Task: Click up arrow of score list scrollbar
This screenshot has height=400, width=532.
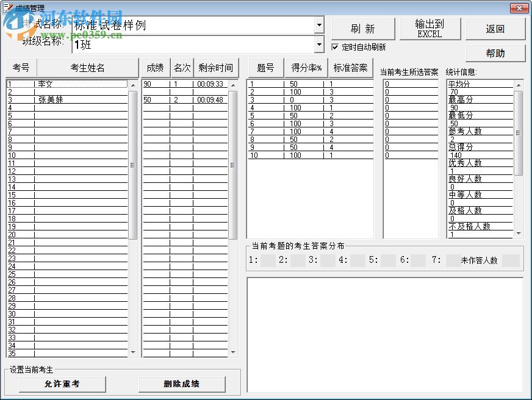Action: pos(233,85)
